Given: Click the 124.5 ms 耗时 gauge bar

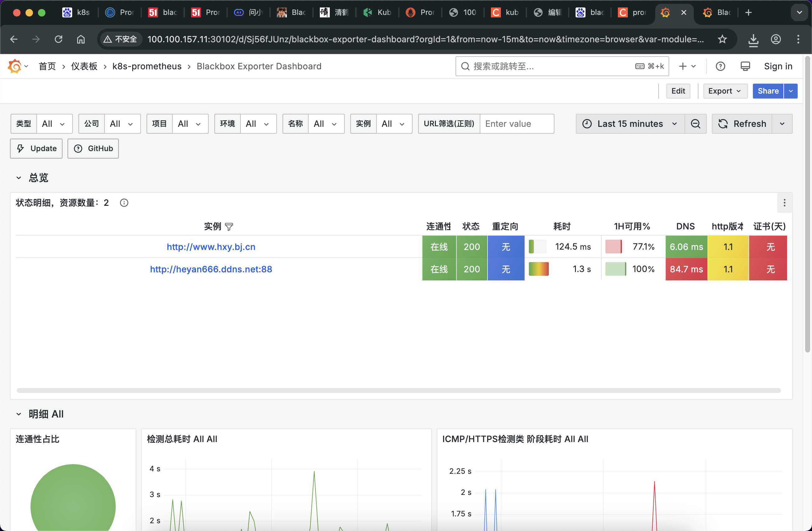Looking at the screenshot, I should [538, 247].
